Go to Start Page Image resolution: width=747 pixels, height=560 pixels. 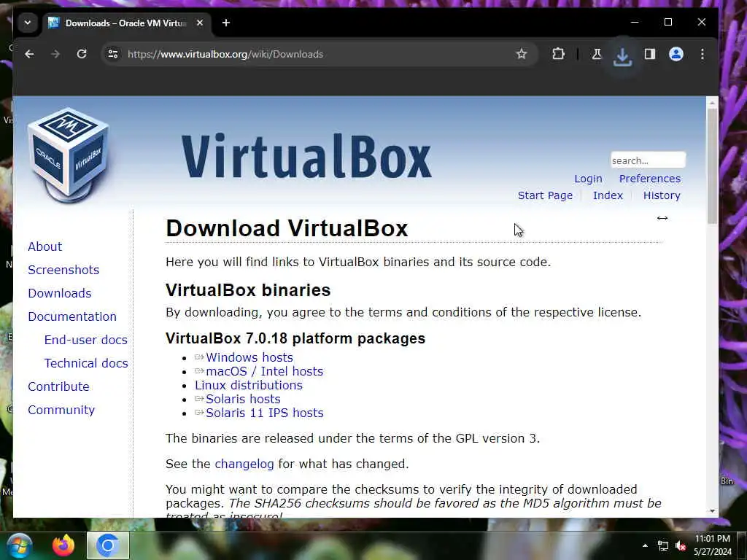tap(545, 195)
